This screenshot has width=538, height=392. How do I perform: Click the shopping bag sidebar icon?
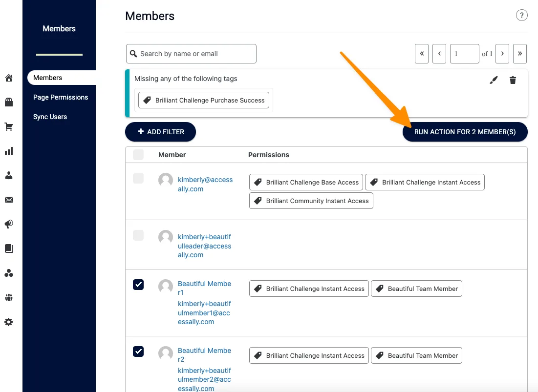9,102
